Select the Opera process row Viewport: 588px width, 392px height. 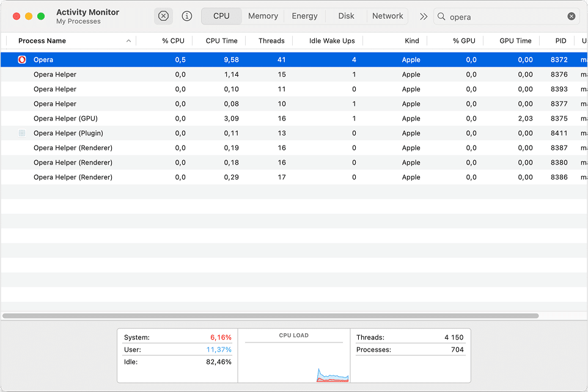point(294,60)
